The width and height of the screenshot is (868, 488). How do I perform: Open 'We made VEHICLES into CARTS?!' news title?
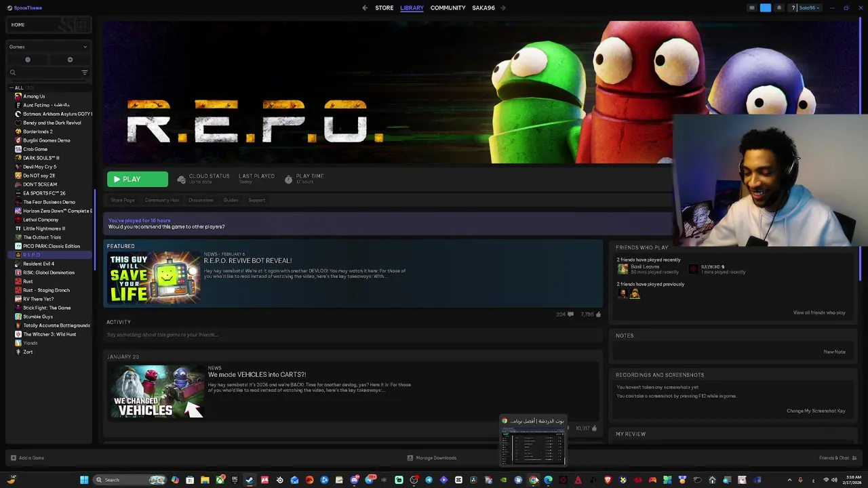[256, 375]
